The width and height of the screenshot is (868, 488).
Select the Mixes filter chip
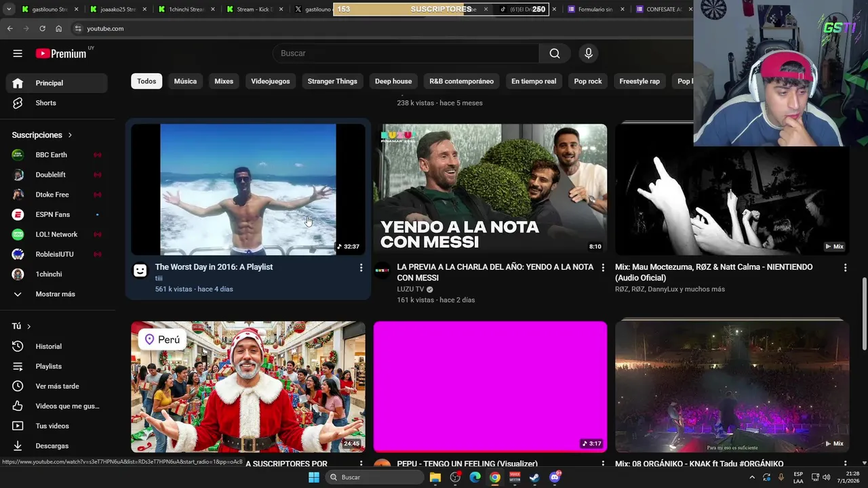pos(224,81)
